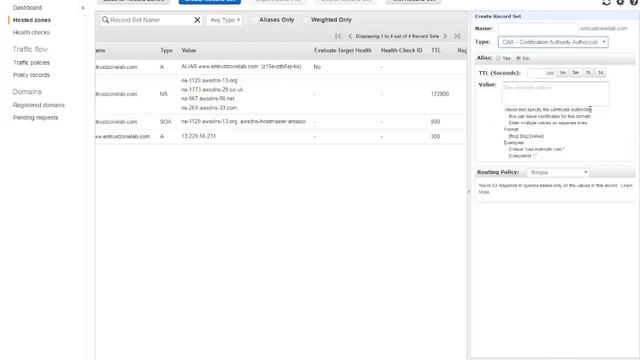640x360 pixels.
Task: Open Dashboard in the sidebar
Action: coord(27,8)
